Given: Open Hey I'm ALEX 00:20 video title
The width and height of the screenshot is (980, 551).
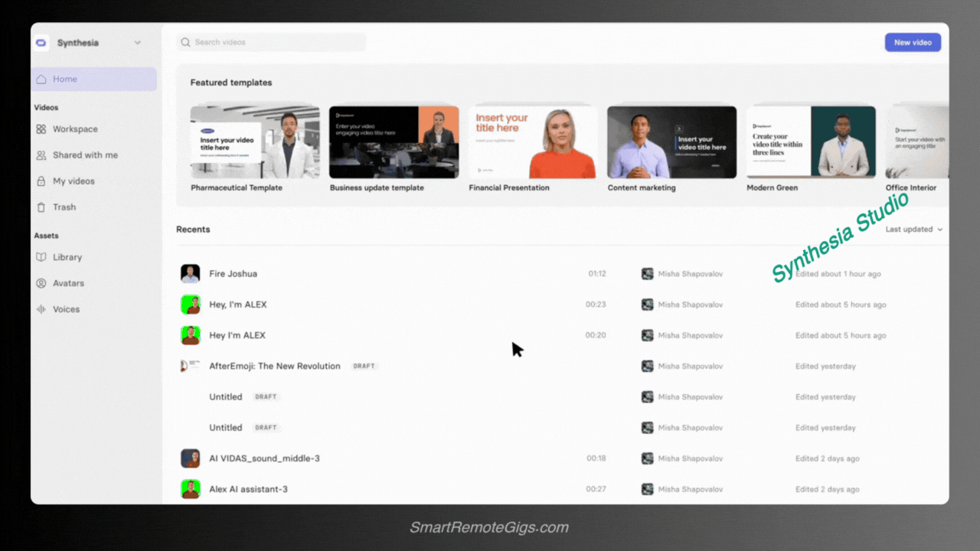Looking at the screenshot, I should (237, 335).
